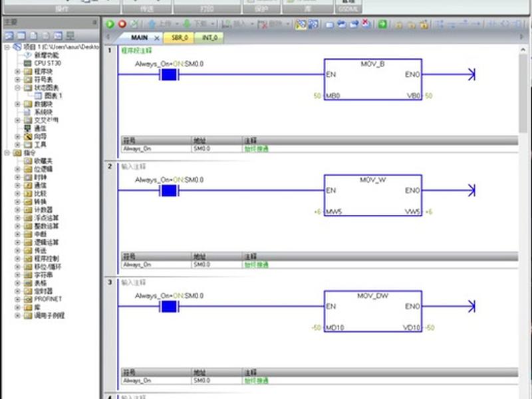Image resolution: width=532 pixels, height=399 pixels.
Task: Expand the 程序控制 program control folder
Action: (x=17, y=259)
